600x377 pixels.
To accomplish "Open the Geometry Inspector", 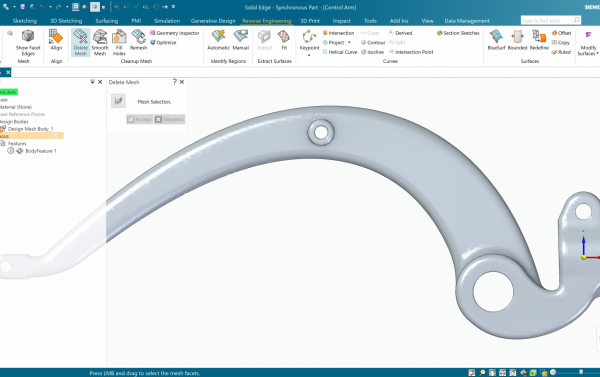I will click(x=174, y=33).
